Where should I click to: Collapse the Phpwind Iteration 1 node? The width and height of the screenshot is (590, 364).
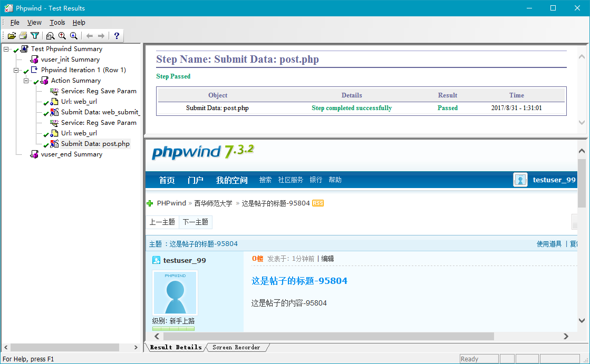point(16,70)
